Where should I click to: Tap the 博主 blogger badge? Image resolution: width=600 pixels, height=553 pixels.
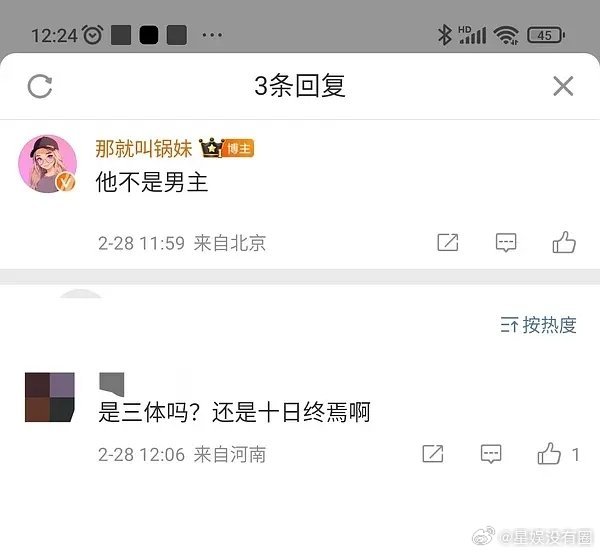point(238,148)
